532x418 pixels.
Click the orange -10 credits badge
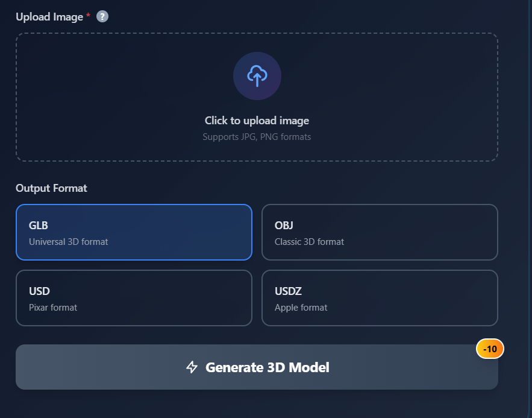[490, 349]
